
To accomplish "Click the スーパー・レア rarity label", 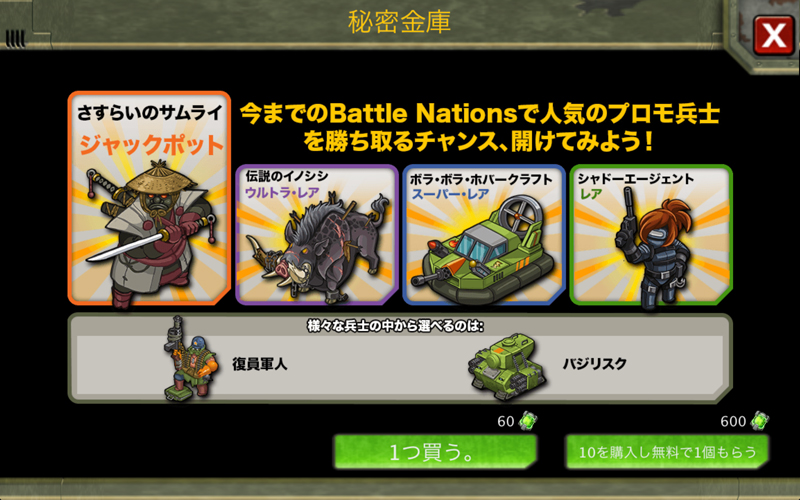I will point(450,194).
